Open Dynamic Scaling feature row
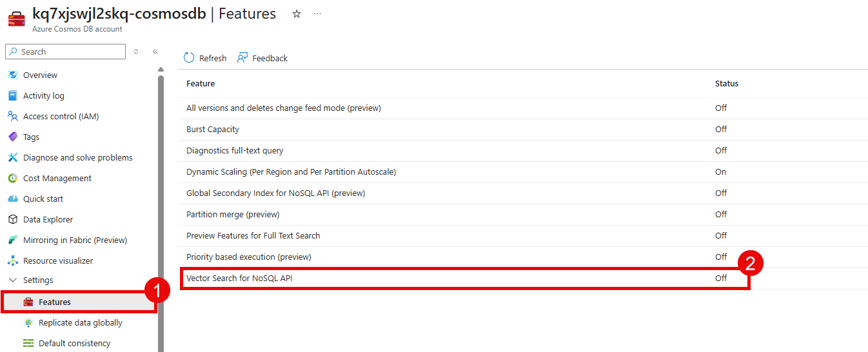 pyautogui.click(x=524, y=172)
